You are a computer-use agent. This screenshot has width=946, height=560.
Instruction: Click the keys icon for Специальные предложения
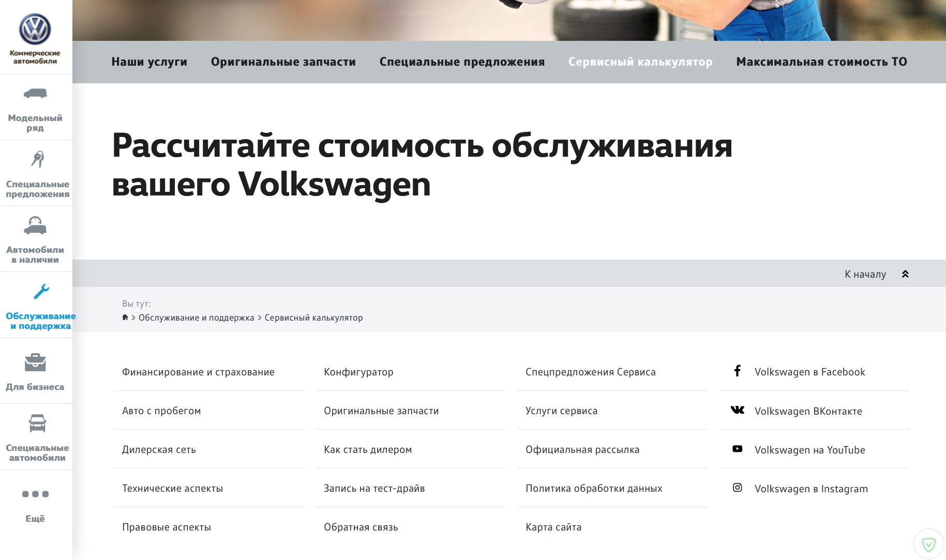pyautogui.click(x=37, y=159)
